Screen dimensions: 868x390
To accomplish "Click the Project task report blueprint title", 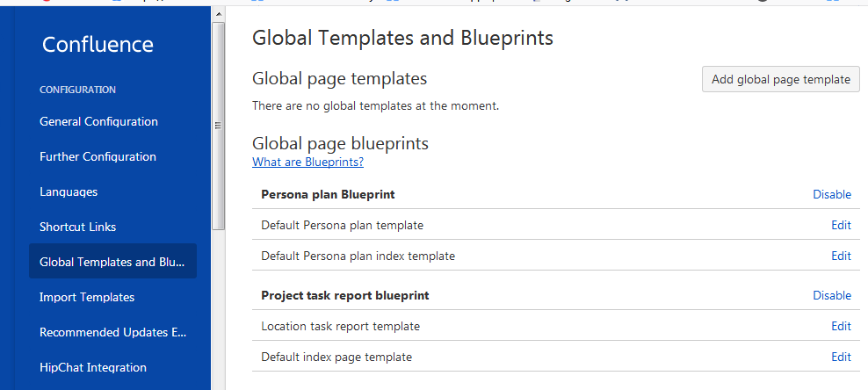I will click(345, 295).
